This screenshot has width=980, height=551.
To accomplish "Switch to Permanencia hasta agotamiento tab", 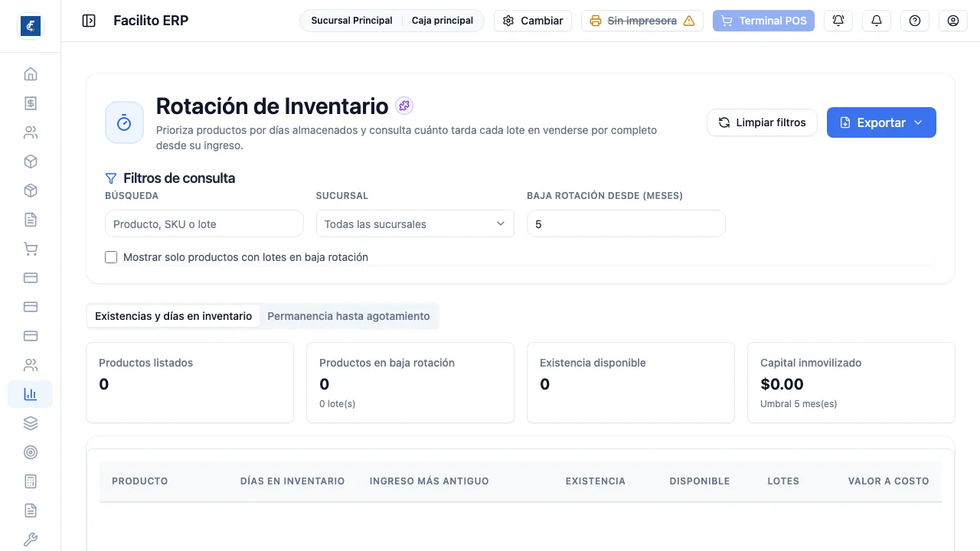I will point(348,316).
